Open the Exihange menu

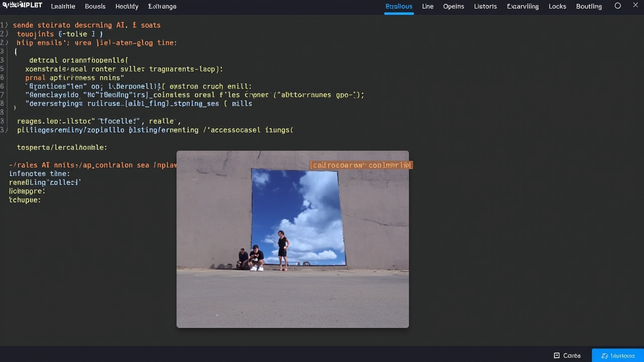tap(162, 7)
